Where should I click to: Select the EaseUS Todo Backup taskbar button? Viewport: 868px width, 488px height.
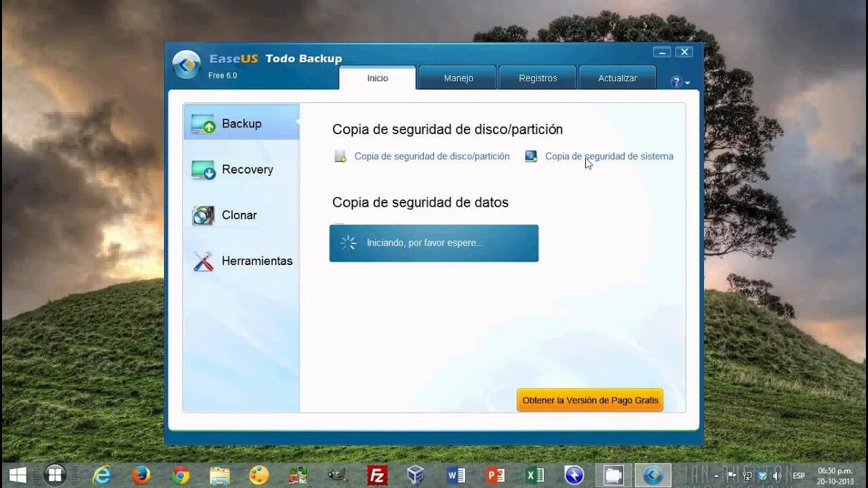coord(653,475)
